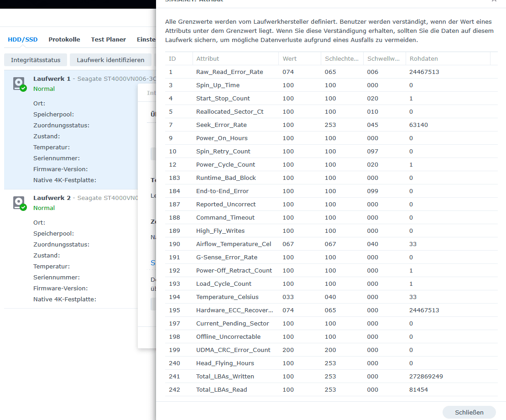
Task: Select the Power_Cycle_Count row
Action: click(x=331, y=164)
